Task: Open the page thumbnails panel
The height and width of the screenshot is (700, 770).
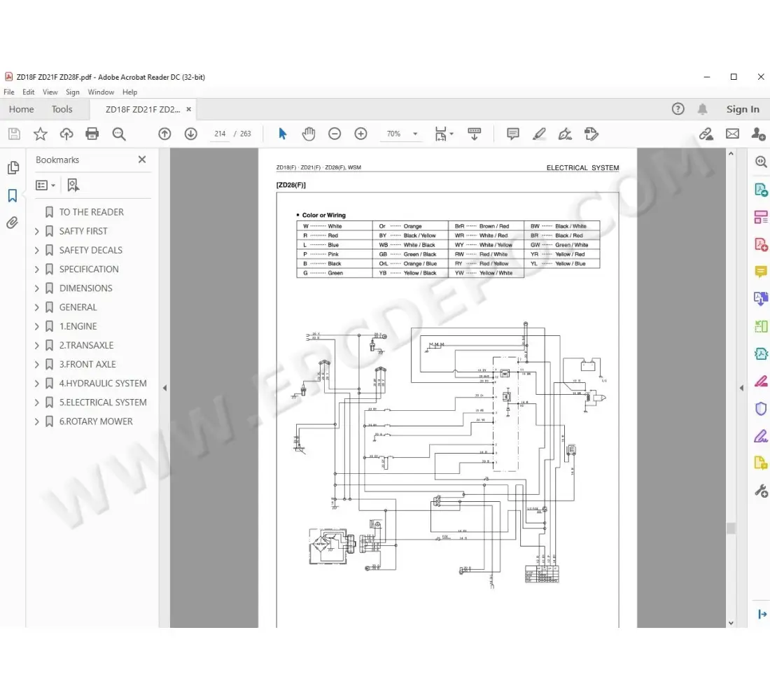Action: tap(13, 167)
